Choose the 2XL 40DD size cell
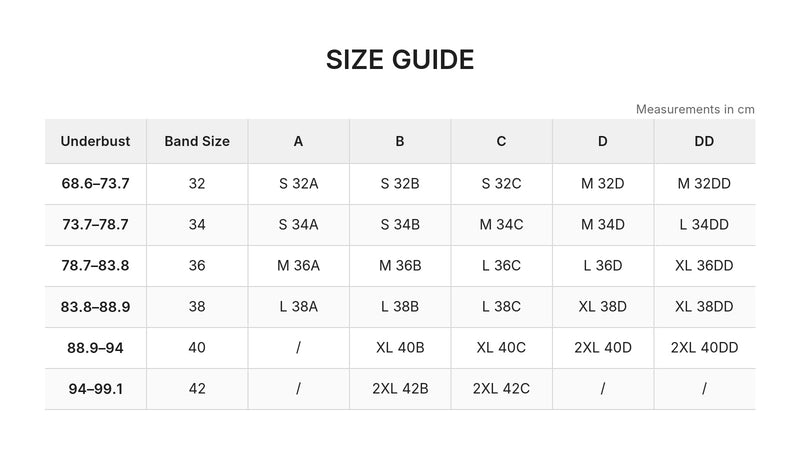The height and width of the screenshot is (457, 800). [x=704, y=348]
